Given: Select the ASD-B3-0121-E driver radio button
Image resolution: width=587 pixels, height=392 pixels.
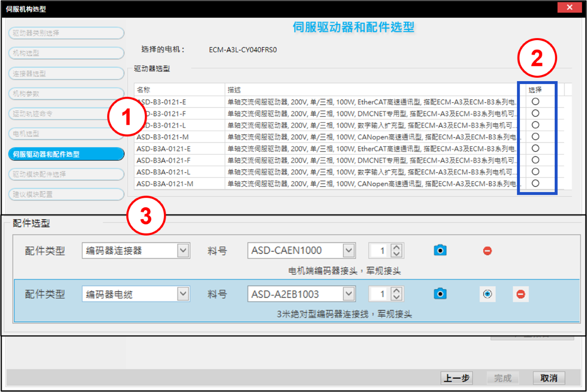Looking at the screenshot, I should click(x=536, y=101).
